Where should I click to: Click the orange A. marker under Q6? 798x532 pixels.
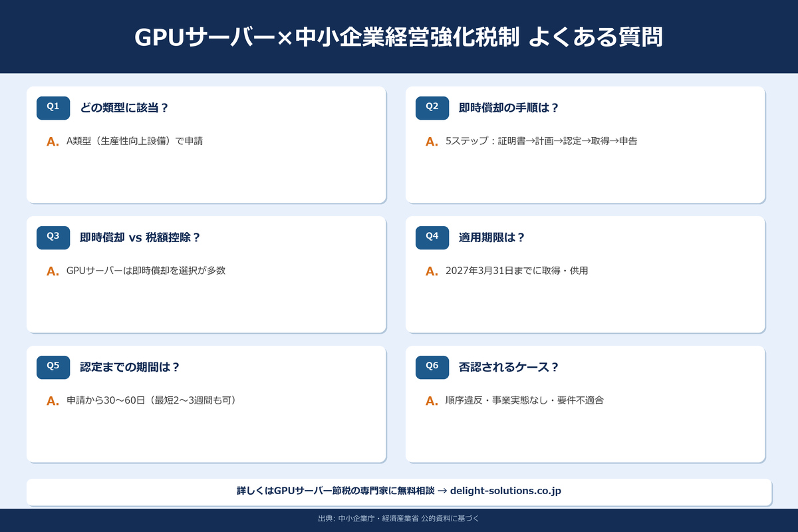pyautogui.click(x=430, y=400)
